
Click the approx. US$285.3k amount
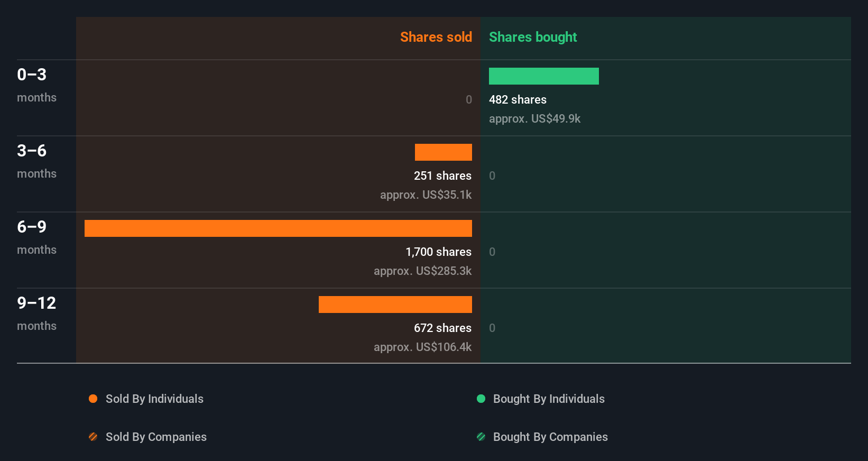(422, 271)
